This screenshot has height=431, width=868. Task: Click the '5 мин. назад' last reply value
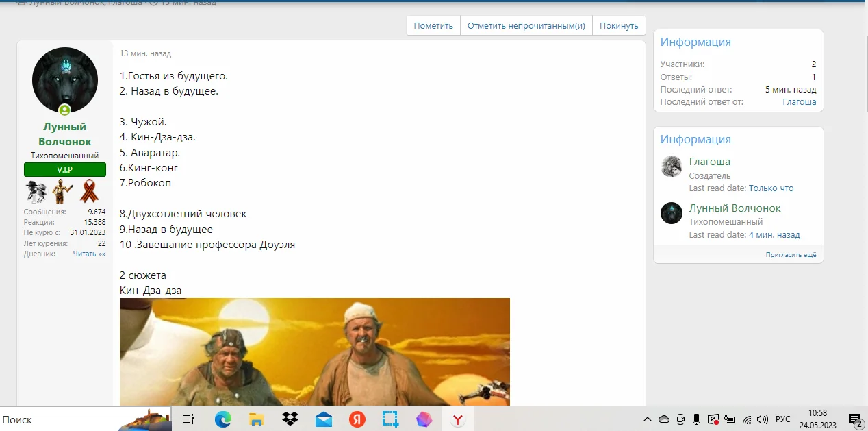(791, 89)
